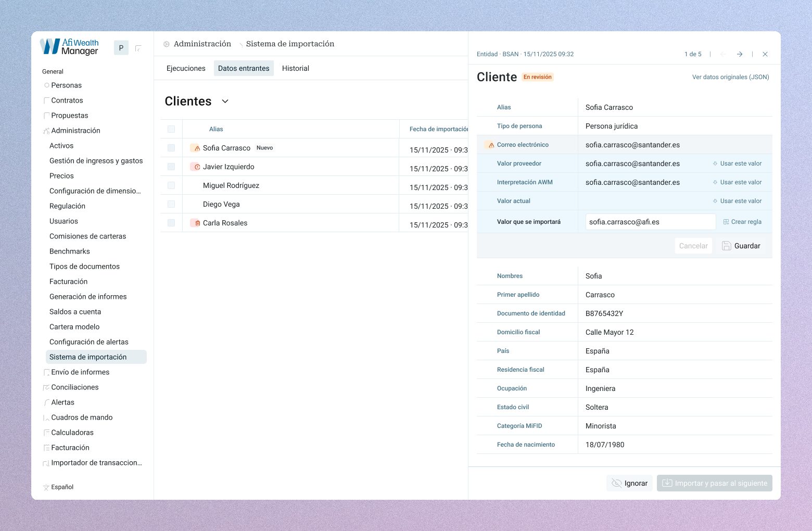Click the language icon beside Español
Image resolution: width=812 pixels, height=531 pixels.
pos(45,487)
